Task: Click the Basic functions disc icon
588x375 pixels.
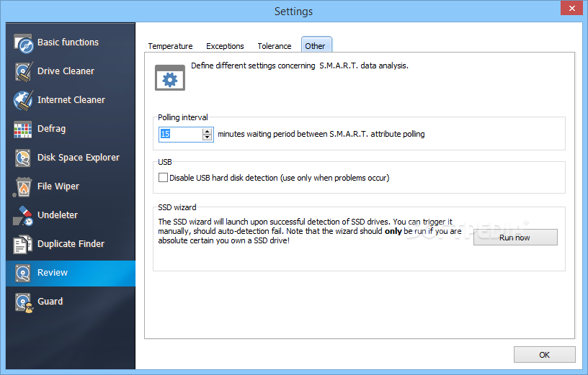Action: pyautogui.click(x=23, y=43)
